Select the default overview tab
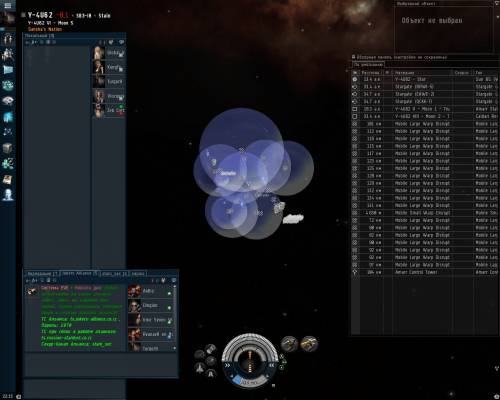500x400 pixels. [368, 64]
